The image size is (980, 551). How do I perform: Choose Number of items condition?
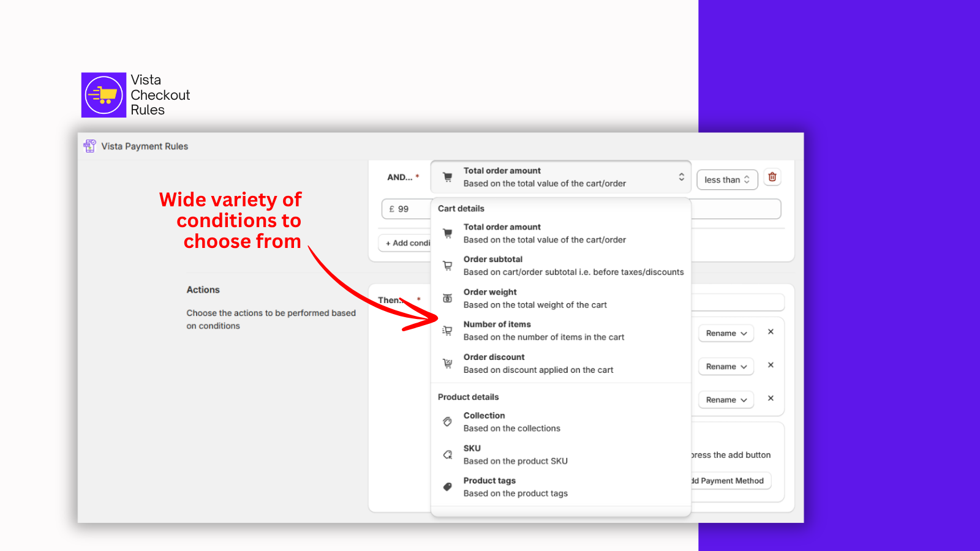[561, 331]
